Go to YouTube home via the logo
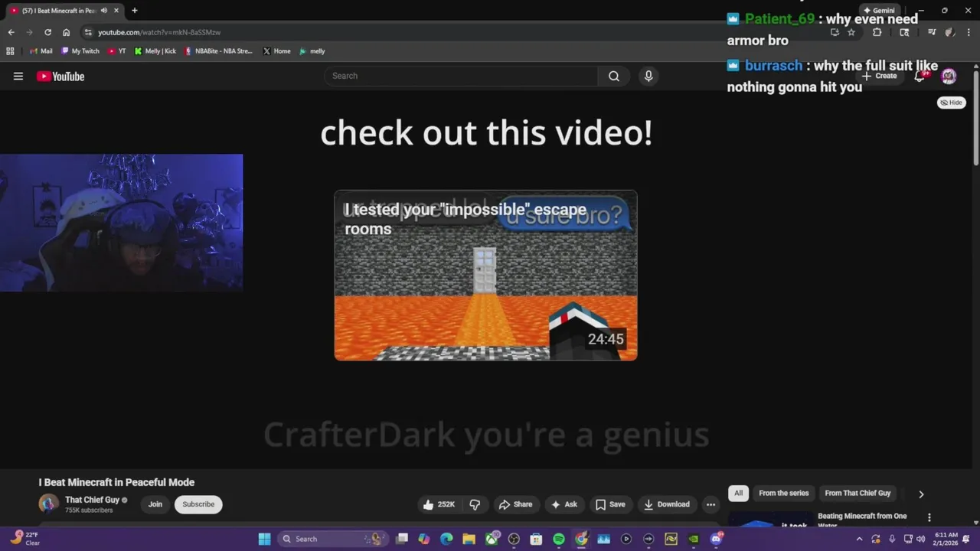 60,76
